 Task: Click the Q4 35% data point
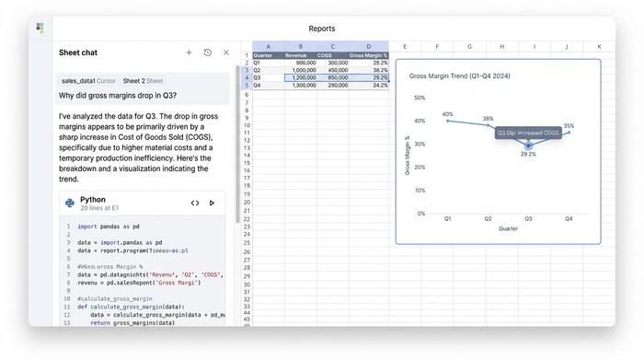coord(569,133)
